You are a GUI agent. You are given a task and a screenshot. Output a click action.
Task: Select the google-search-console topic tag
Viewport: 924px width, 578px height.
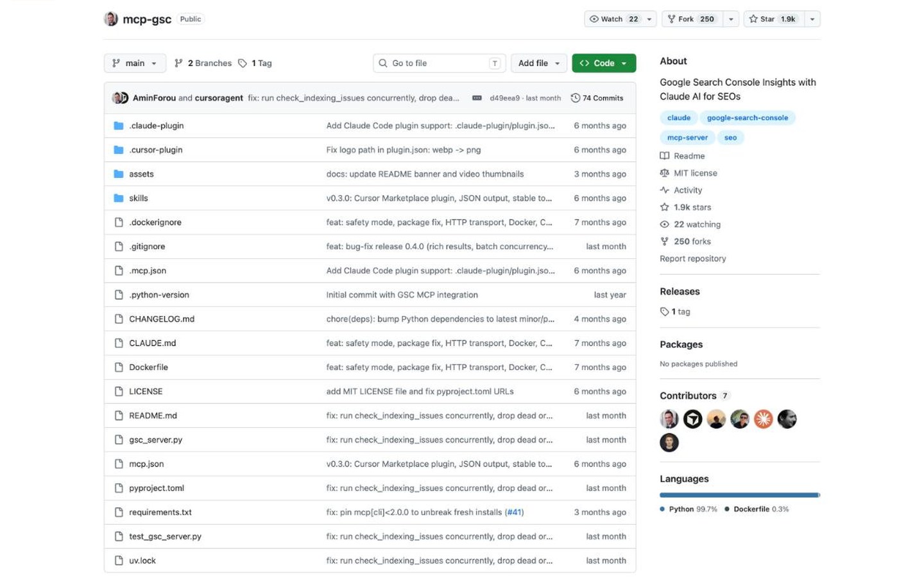click(x=748, y=118)
